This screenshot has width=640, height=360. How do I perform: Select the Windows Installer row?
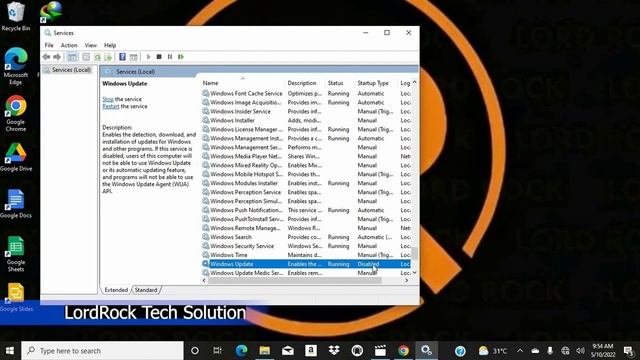[x=306, y=120]
